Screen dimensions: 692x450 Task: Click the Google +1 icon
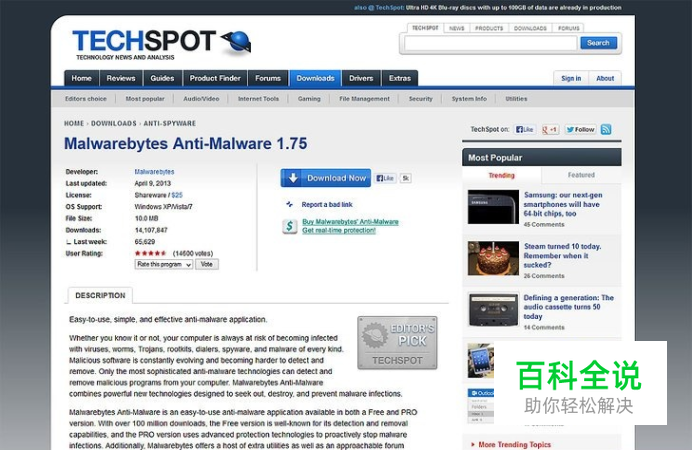550,129
